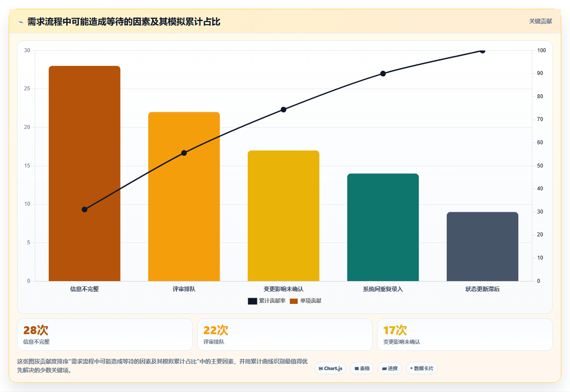The height and width of the screenshot is (392, 570).
Task: Click the cumulative line point above 评审排队
Action: click(x=184, y=153)
